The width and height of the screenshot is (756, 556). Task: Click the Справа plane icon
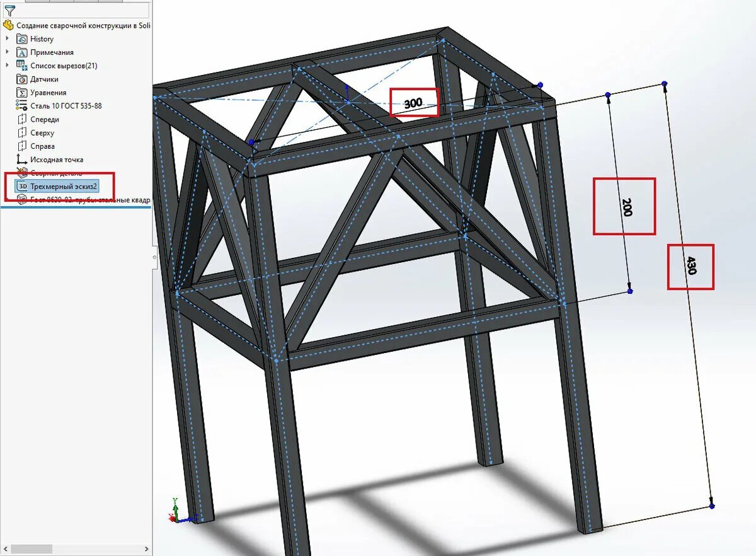pyautogui.click(x=22, y=146)
